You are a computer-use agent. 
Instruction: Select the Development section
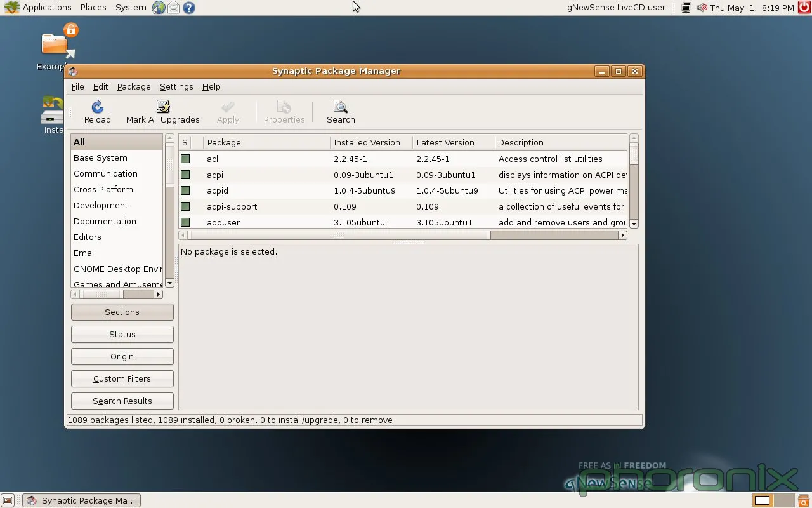117,205
